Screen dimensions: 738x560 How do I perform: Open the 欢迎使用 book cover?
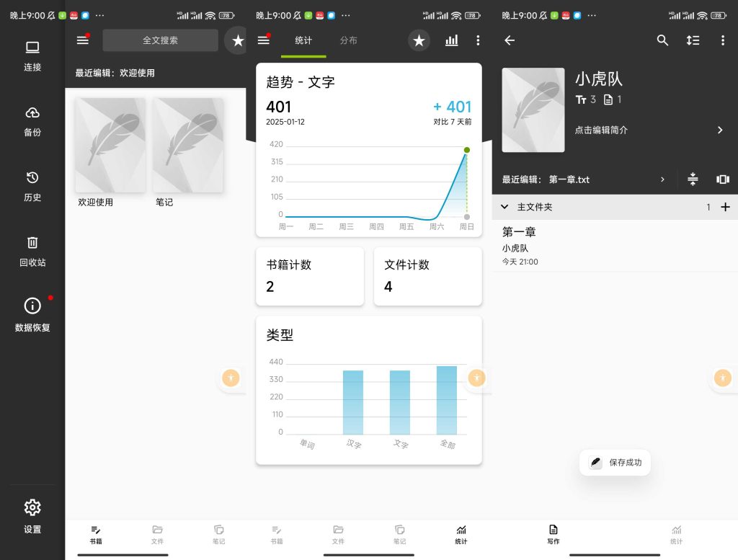[x=110, y=145]
